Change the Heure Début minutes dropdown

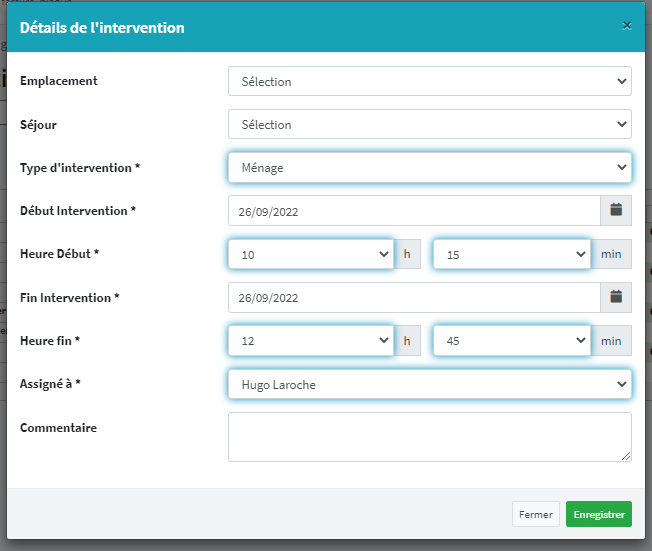tap(512, 255)
